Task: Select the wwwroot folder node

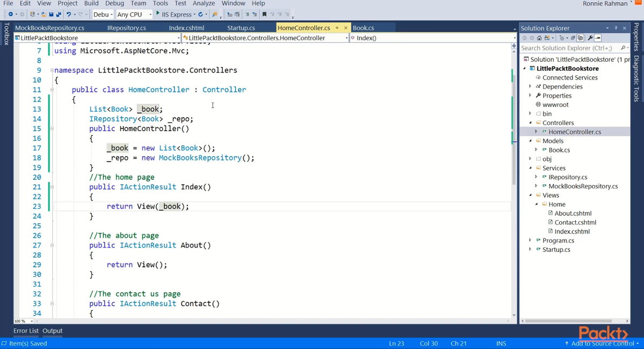Action: point(555,105)
